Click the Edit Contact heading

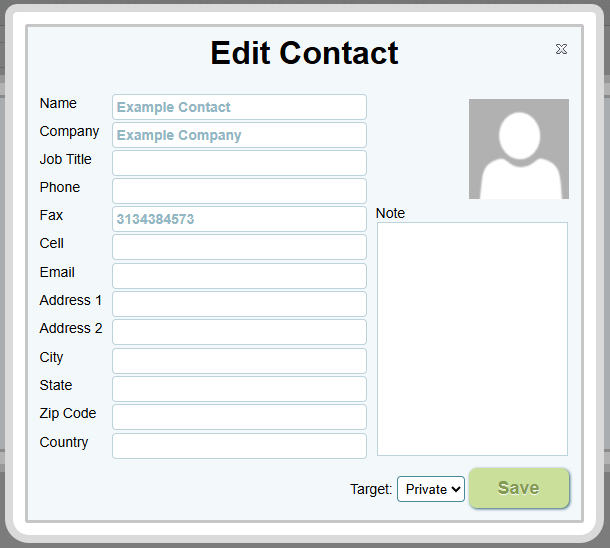(305, 53)
